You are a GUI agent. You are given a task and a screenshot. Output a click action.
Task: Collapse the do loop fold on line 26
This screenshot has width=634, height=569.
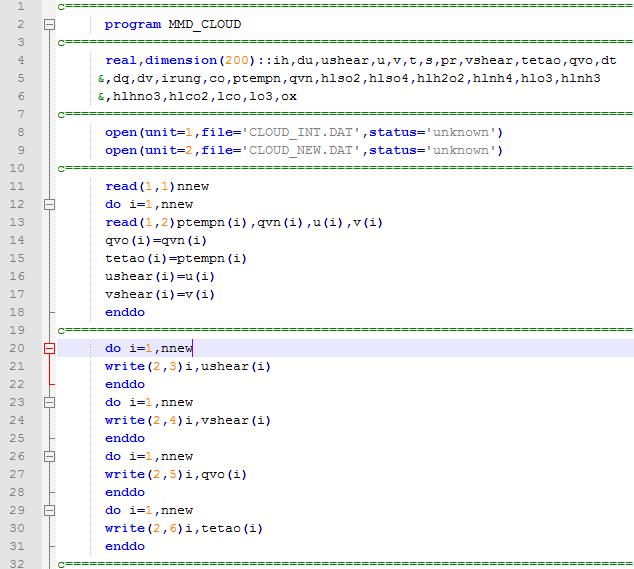tap(49, 456)
